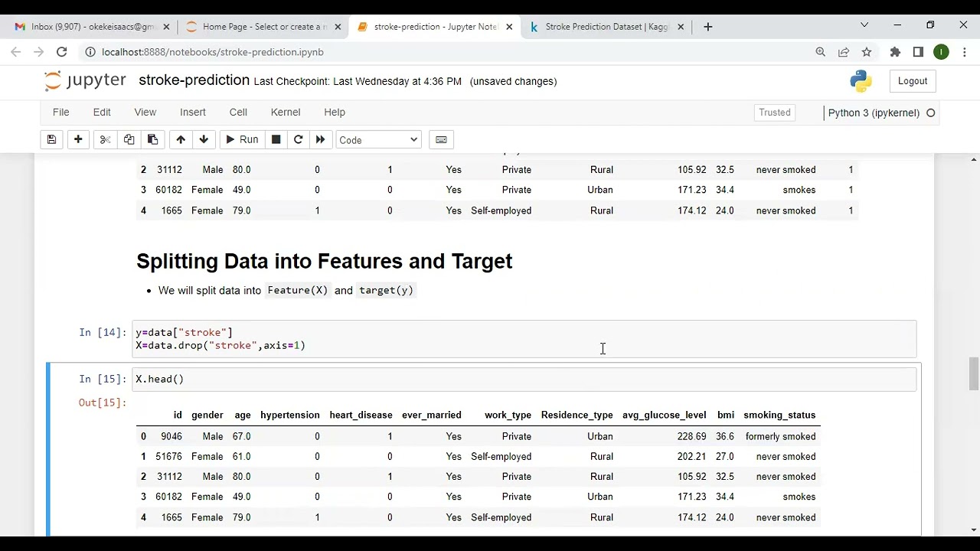The image size is (980, 551).
Task: Cut selected cells with scissors icon
Action: pyautogui.click(x=105, y=139)
